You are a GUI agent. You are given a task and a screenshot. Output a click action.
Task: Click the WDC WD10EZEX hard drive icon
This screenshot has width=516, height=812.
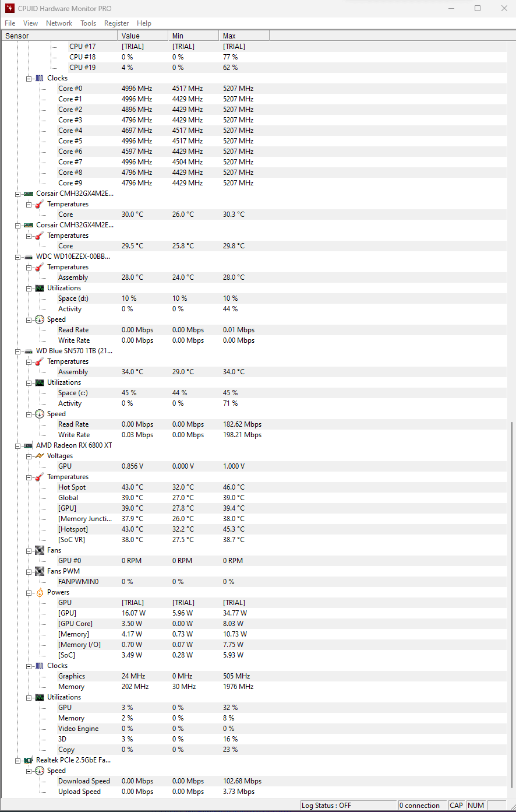click(28, 256)
